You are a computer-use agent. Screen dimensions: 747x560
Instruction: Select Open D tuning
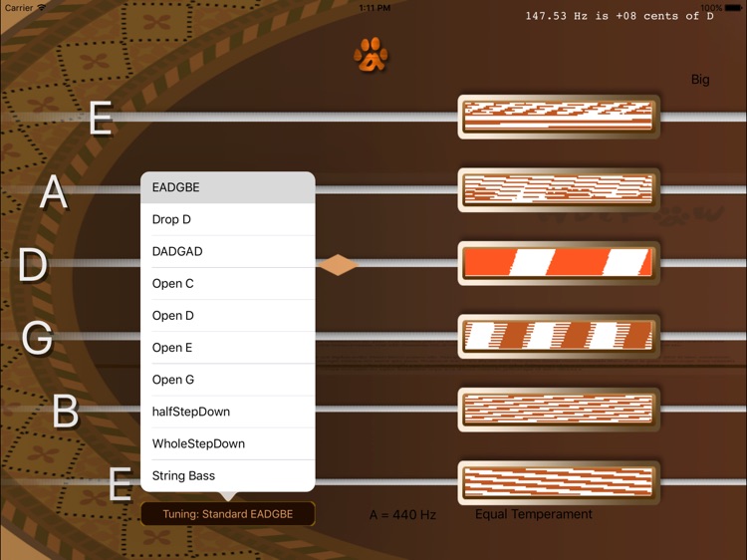[228, 316]
